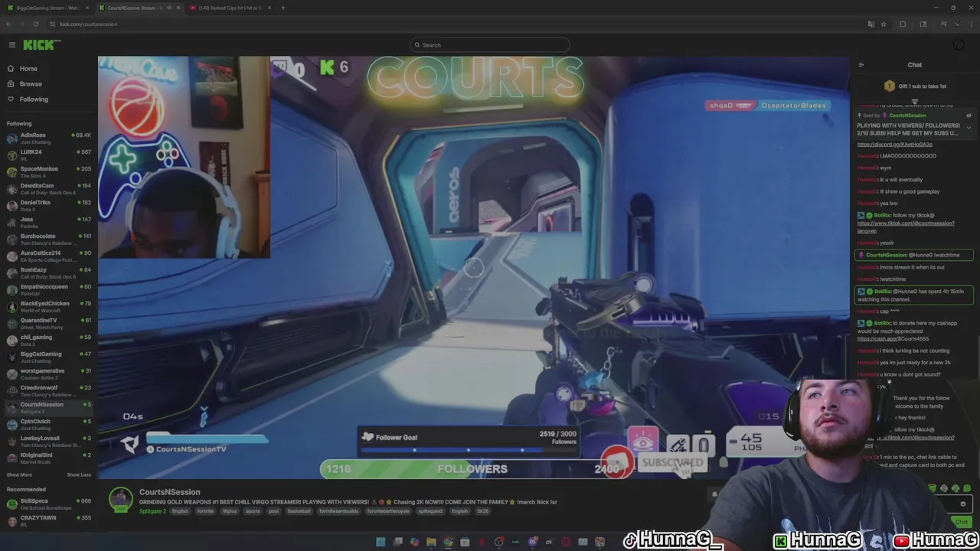Click the KICK logo
The image size is (980, 551).
[x=41, y=45]
